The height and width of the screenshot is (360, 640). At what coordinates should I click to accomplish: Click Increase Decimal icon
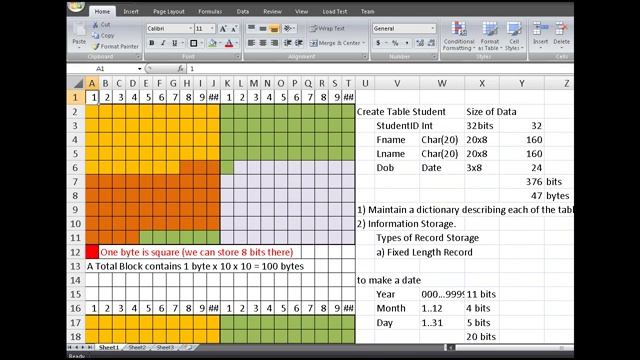[x=420, y=43]
